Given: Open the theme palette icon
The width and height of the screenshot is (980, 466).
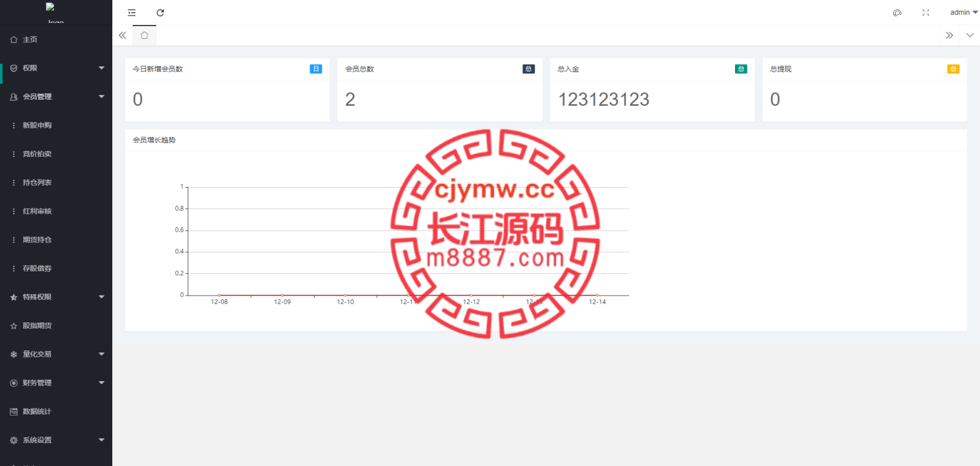Looking at the screenshot, I should click(x=897, y=13).
